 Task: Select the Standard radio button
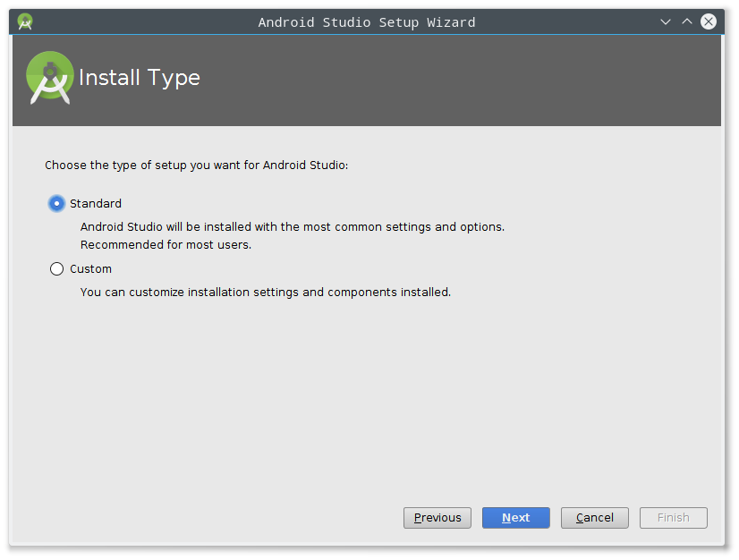pos(56,204)
